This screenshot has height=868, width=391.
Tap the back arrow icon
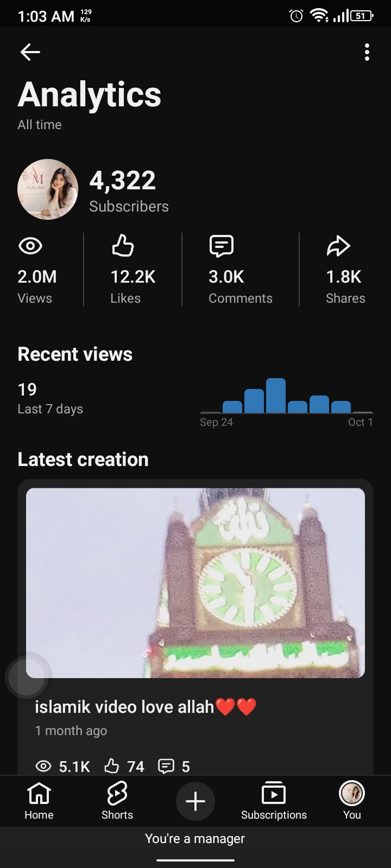coord(30,52)
